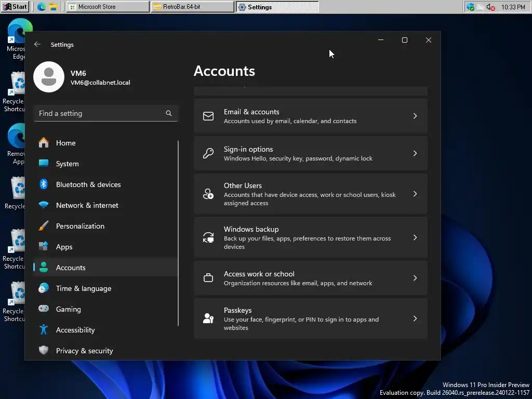Select the Microsoft Edge desktop shortcut
The height and width of the screenshot is (399, 532).
[16, 39]
